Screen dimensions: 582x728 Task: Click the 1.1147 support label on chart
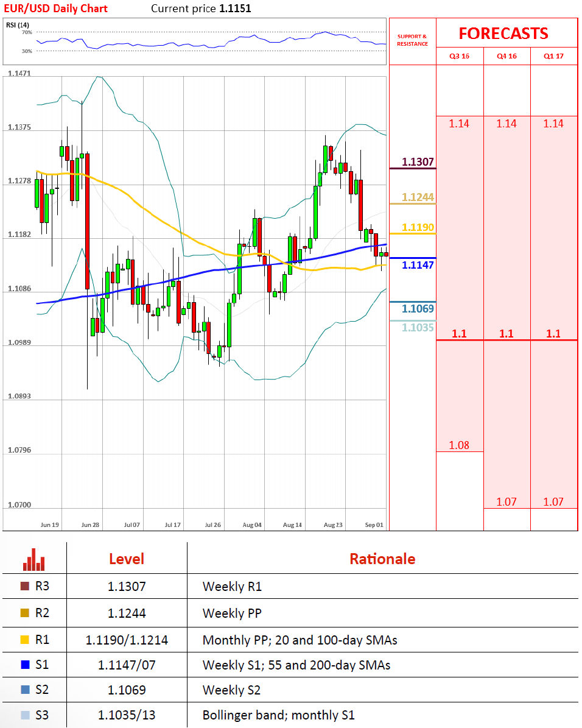(418, 265)
